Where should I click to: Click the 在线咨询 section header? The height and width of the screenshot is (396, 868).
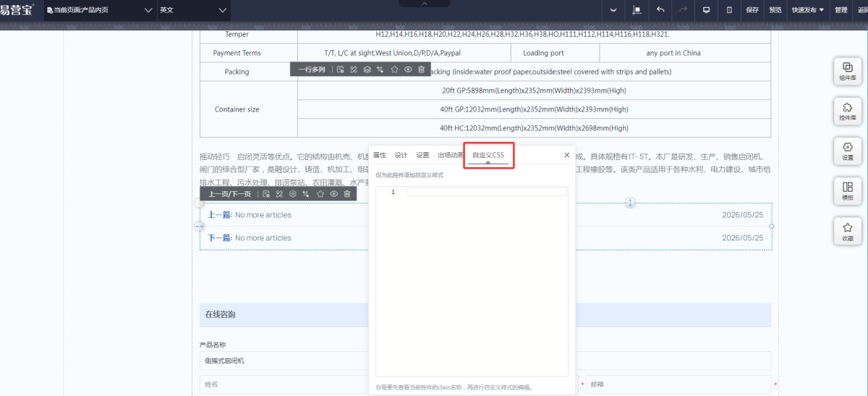tap(485, 315)
